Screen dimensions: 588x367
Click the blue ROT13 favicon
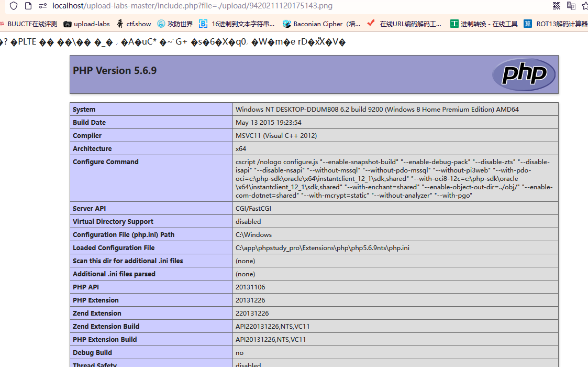(x=528, y=24)
